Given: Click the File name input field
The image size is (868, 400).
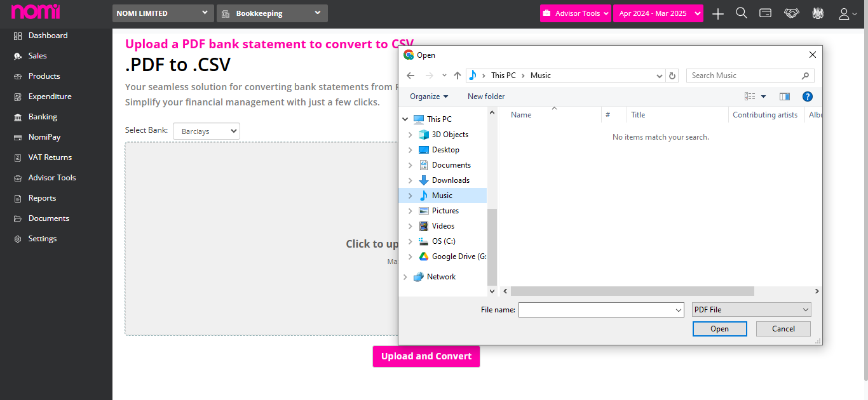Looking at the screenshot, I should 601,310.
